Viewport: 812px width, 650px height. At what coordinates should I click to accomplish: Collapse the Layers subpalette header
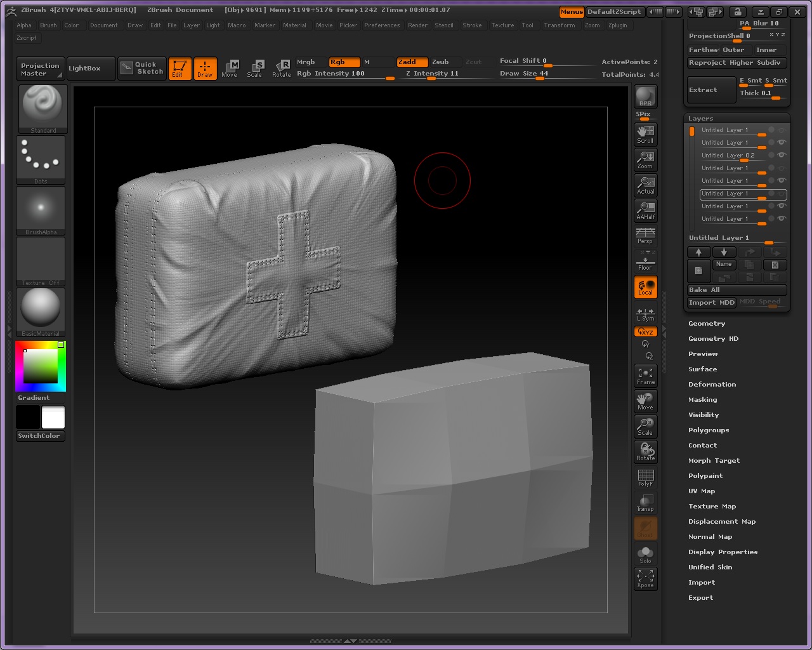(x=700, y=119)
